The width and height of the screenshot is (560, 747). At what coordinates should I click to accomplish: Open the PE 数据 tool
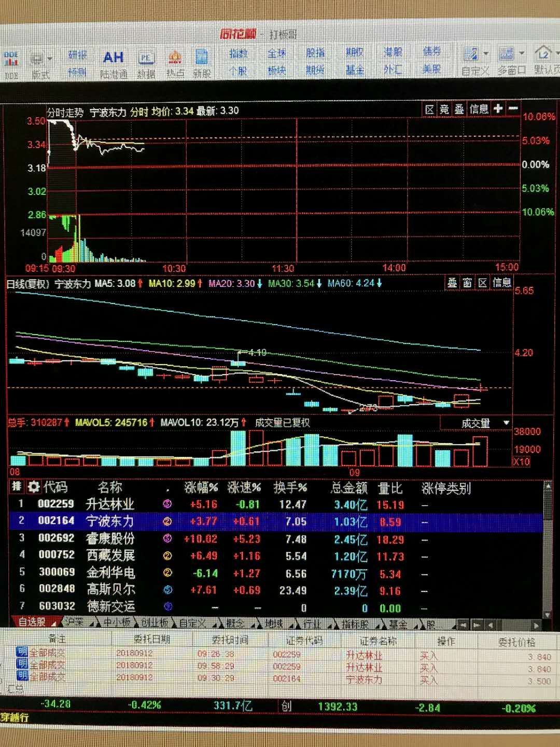point(146,64)
